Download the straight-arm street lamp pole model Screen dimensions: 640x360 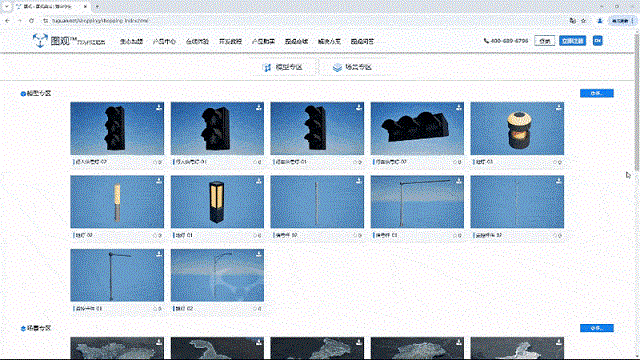click(x=159, y=254)
